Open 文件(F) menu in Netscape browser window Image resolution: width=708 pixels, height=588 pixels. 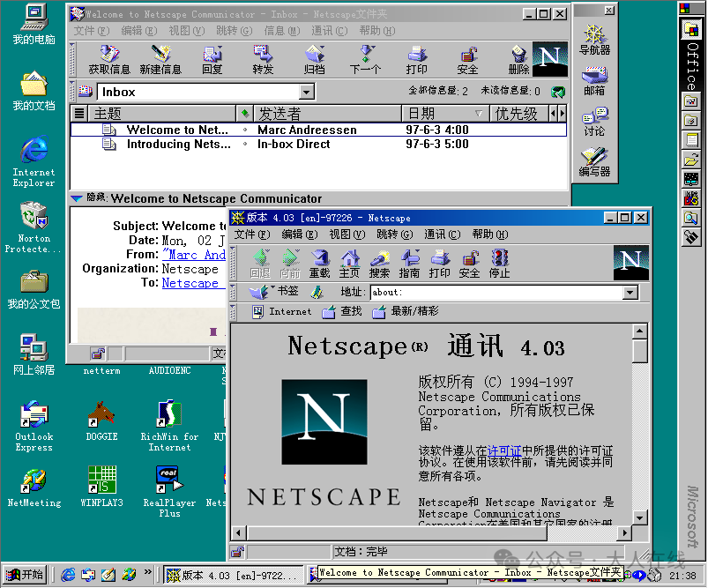(252, 234)
